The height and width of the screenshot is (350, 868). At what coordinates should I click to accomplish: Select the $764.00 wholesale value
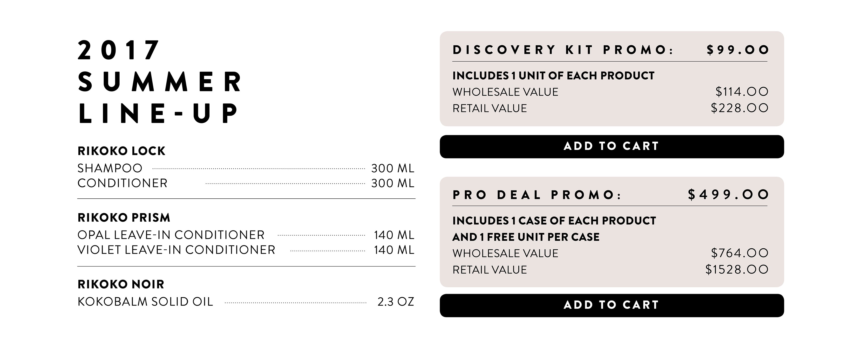pos(740,253)
